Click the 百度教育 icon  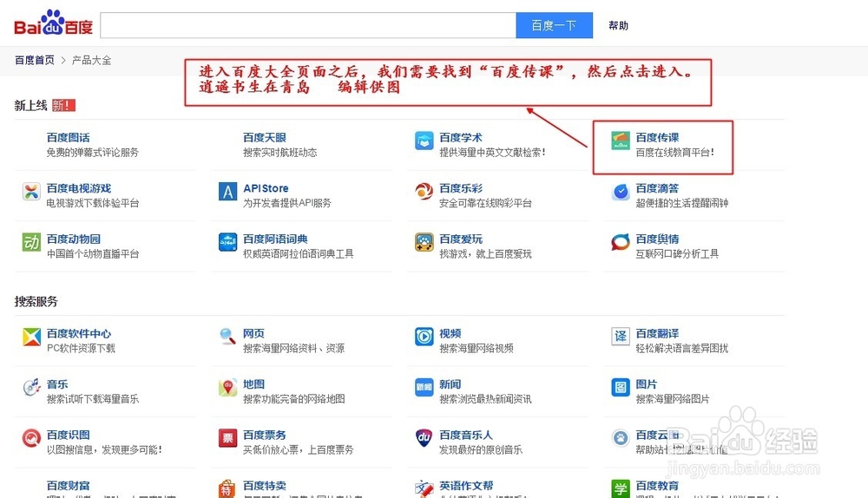coord(621,488)
